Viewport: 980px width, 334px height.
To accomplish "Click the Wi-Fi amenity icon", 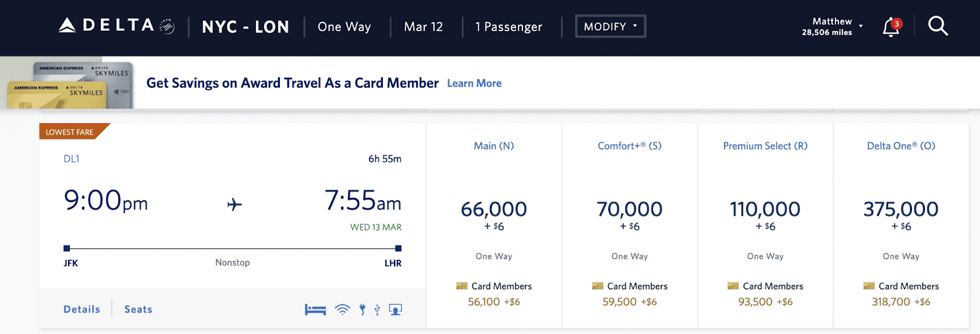I will point(342,309).
